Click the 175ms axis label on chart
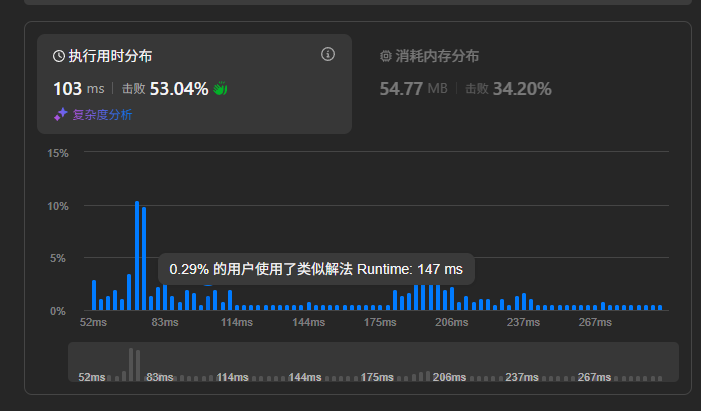701x411 pixels. [x=380, y=322]
